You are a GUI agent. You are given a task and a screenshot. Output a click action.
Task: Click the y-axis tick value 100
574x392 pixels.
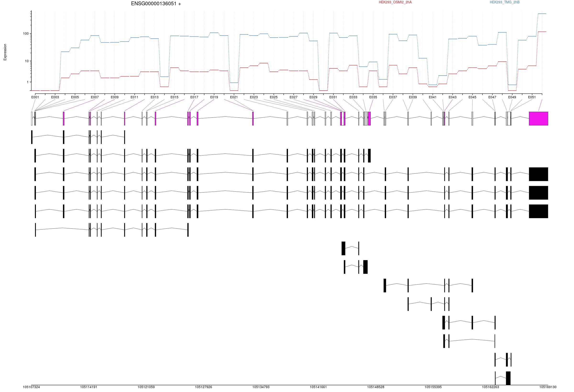click(x=26, y=33)
